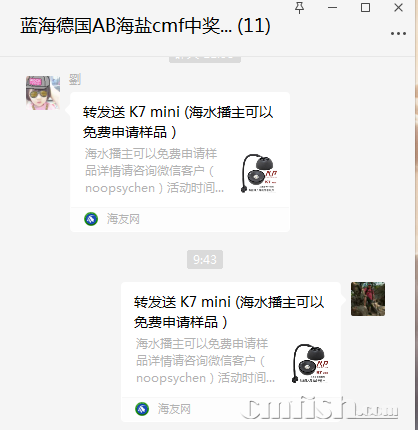Screen dimensions: 418x430
Task: Open the three-dot chat info menu
Action: tap(398, 34)
